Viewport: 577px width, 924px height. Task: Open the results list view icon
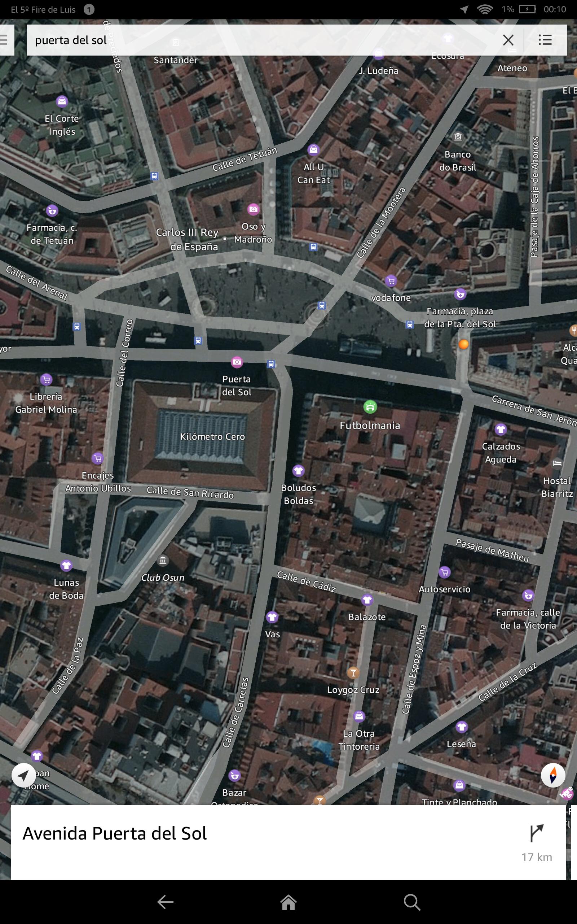point(545,40)
